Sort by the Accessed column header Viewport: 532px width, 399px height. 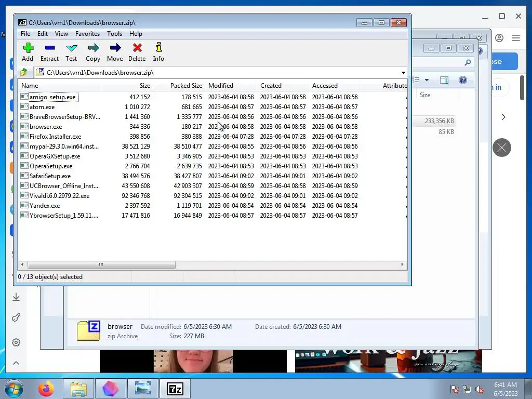point(335,86)
